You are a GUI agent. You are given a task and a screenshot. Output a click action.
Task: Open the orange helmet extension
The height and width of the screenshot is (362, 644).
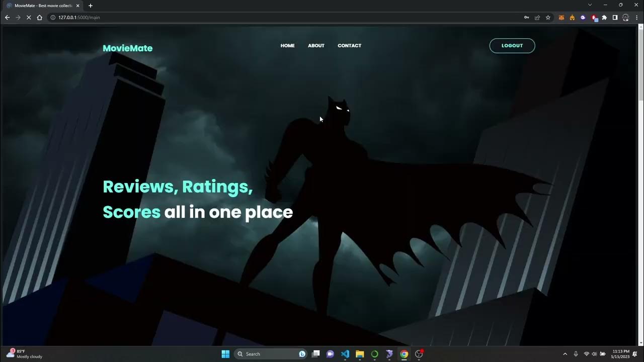(572, 17)
